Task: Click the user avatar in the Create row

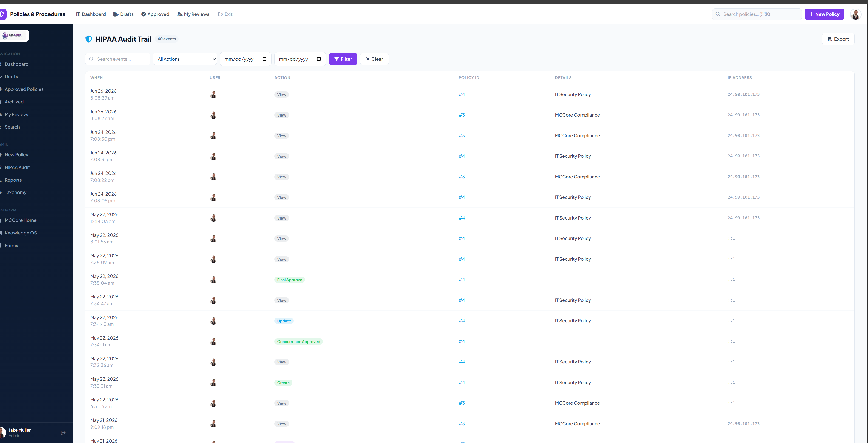Action: point(213,382)
